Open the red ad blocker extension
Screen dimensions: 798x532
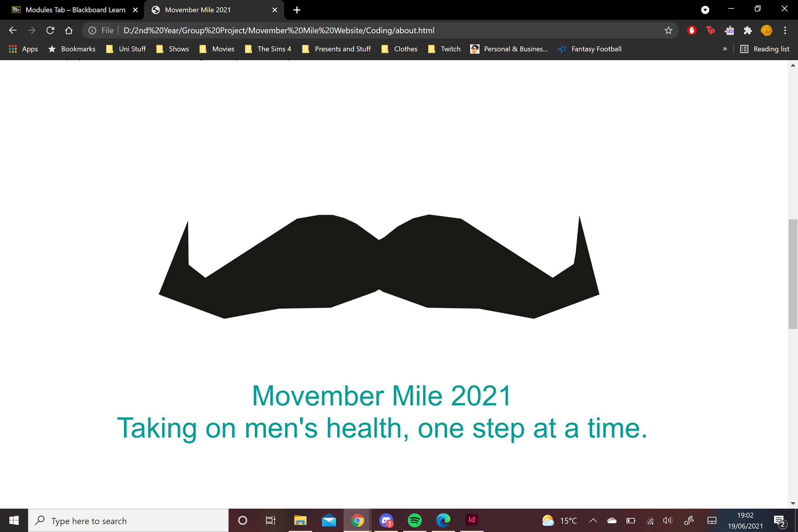pos(692,30)
